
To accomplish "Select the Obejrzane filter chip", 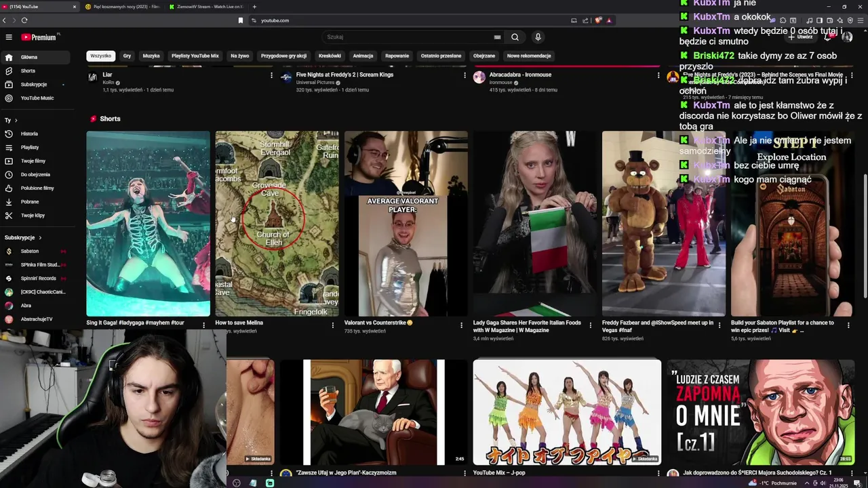I will (x=484, y=56).
